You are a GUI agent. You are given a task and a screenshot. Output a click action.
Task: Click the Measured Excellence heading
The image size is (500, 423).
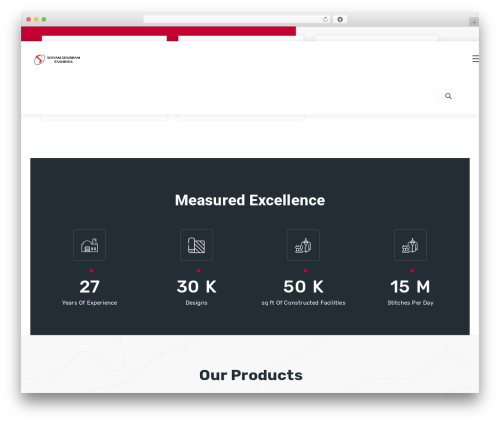[250, 200]
